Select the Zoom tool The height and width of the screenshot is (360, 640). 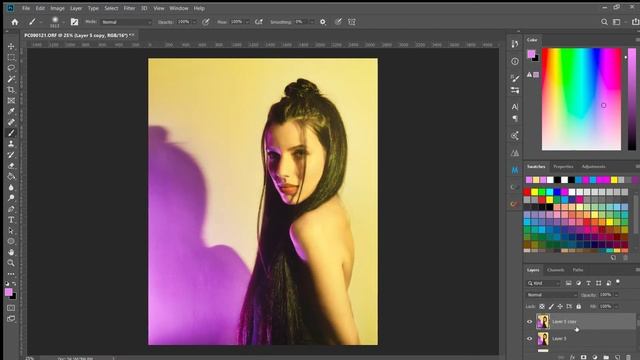(11, 263)
